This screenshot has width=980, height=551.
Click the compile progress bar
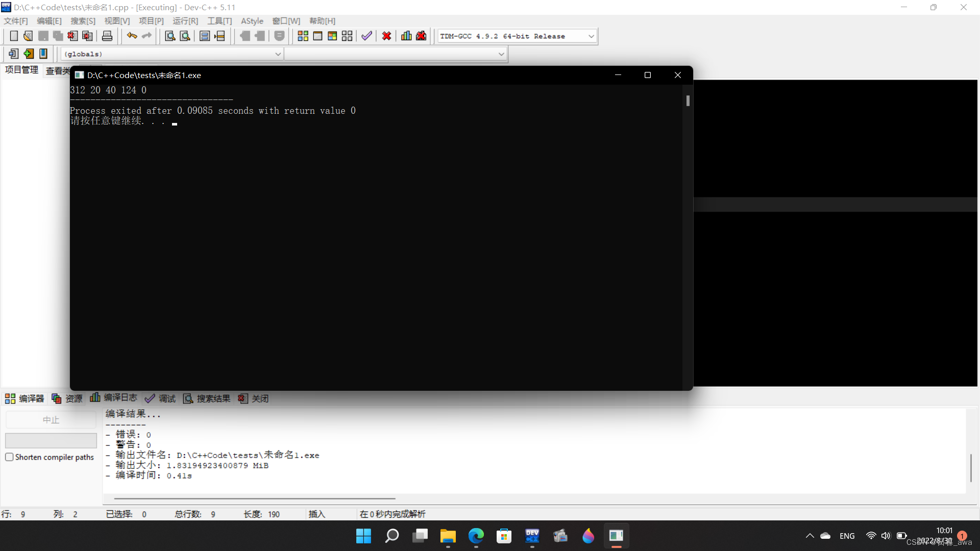tap(51, 440)
